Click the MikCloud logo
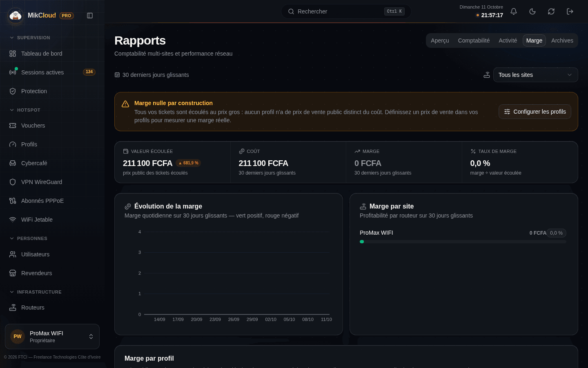588x368 pixels. (x=16, y=16)
